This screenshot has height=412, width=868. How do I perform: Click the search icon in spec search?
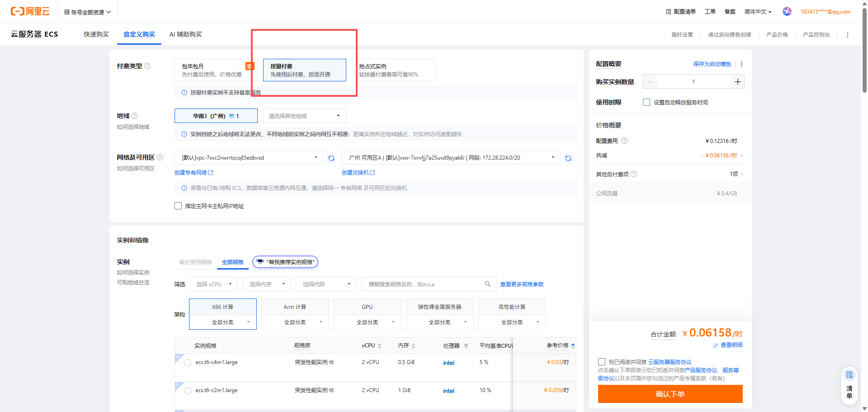pos(488,284)
